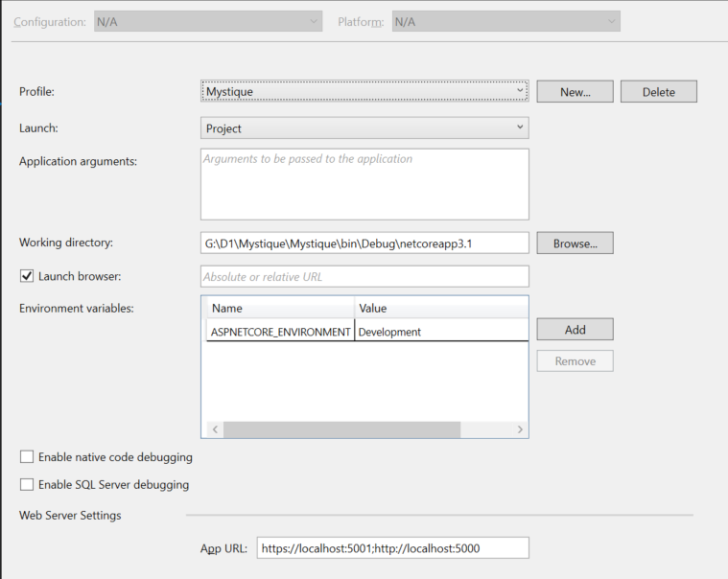Click the Working directory path field
This screenshot has width=728, height=579.
[364, 243]
